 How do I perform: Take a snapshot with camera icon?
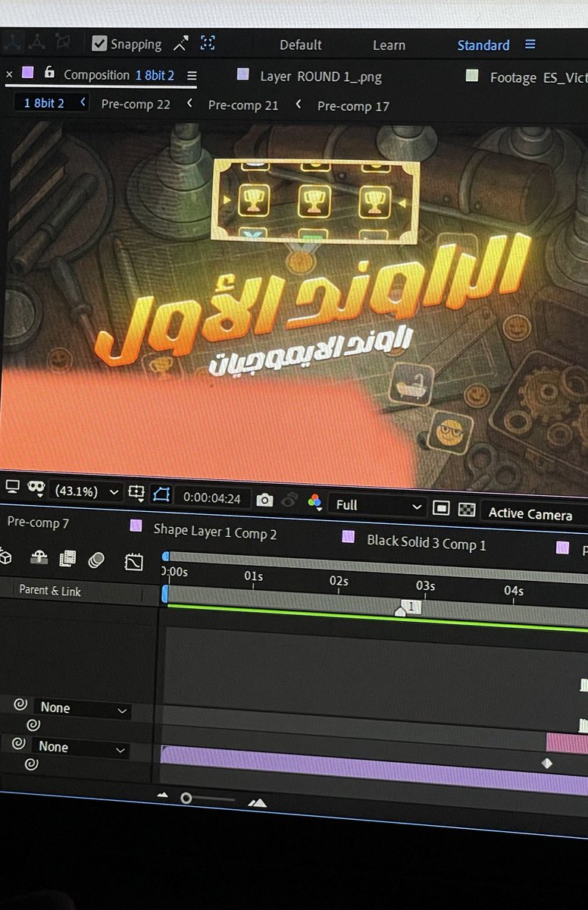coord(264,500)
